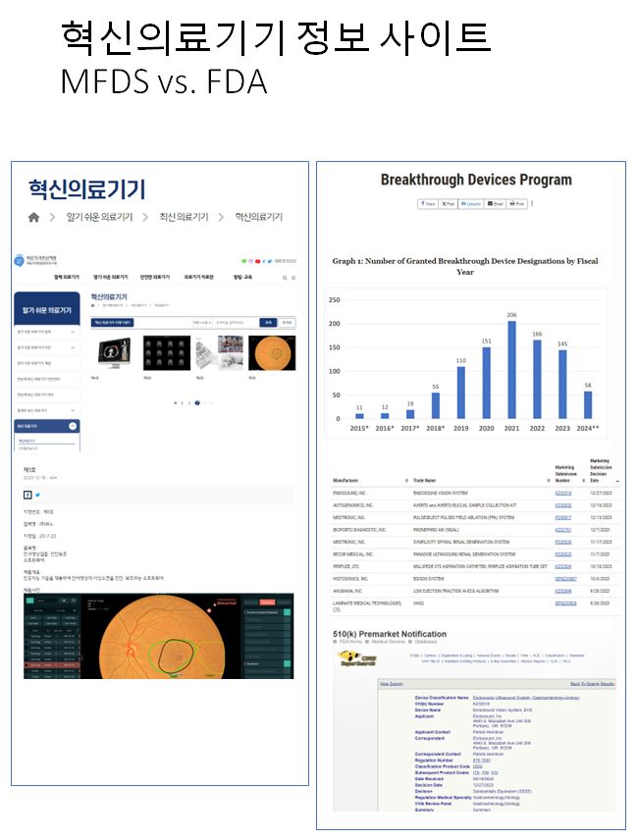The width and height of the screenshot is (638, 840).
Task: Open '안전한 의료기기' top navigation menu
Action: click(155, 277)
